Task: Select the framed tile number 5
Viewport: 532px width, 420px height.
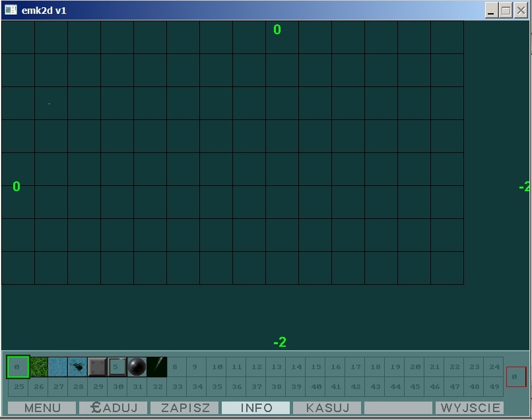Action: [117, 367]
